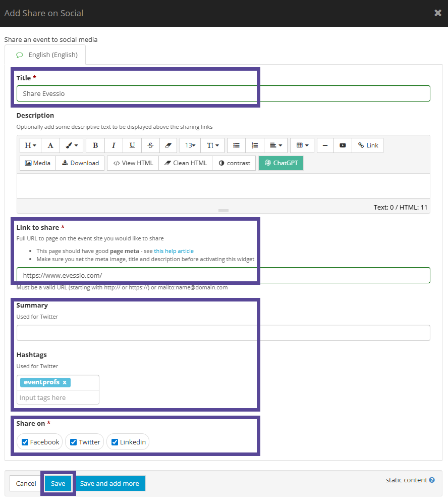Close the Add Share on Social dialog
Viewport: 448px width, 504px height.
pos(438,13)
